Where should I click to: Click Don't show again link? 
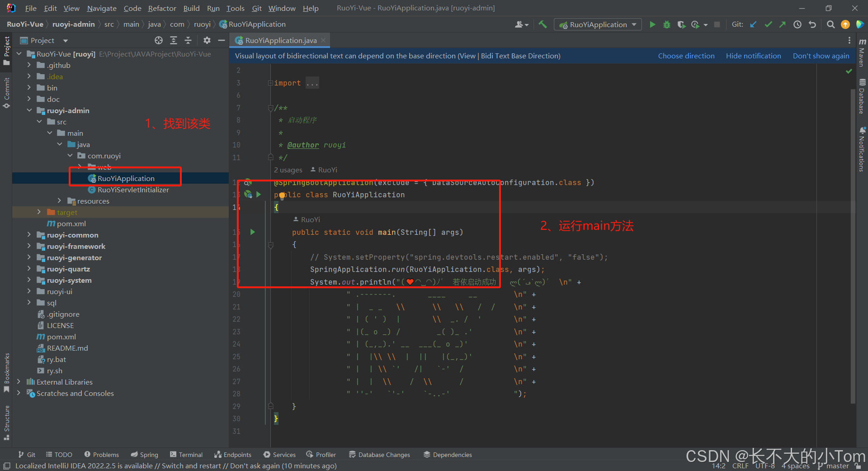pos(821,56)
